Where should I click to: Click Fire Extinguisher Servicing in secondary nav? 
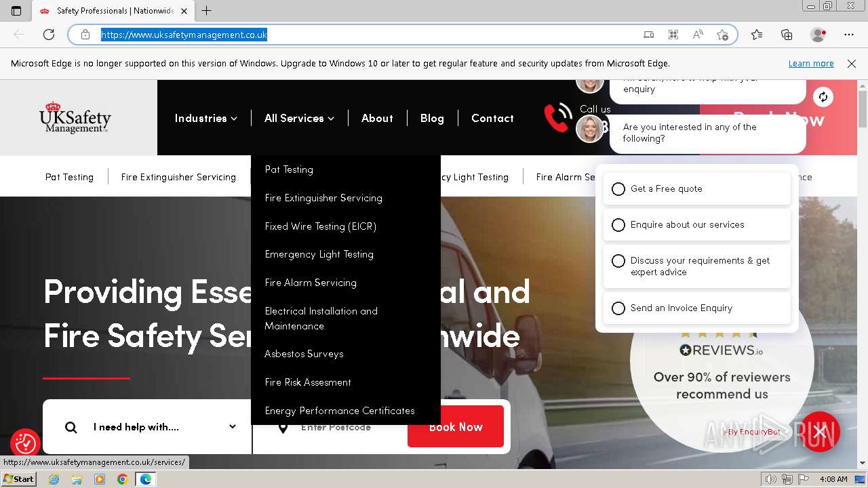[178, 177]
